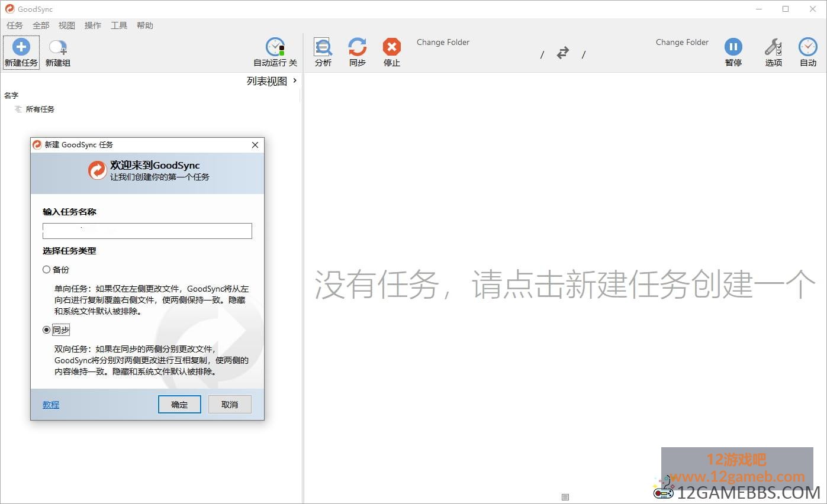Open the 视图 menu
The width and height of the screenshot is (827, 504).
pyautogui.click(x=67, y=25)
